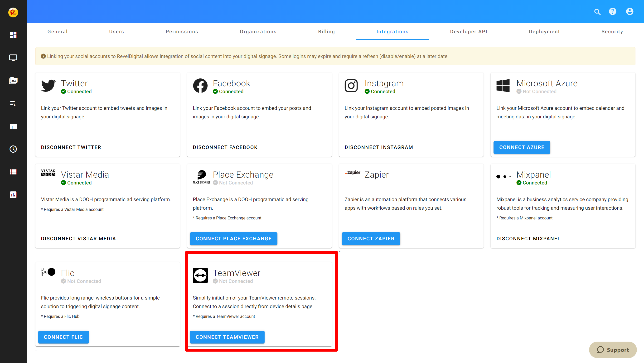The image size is (644, 363).
Task: Click Disconnect Vistar Media
Action: pyautogui.click(x=78, y=238)
